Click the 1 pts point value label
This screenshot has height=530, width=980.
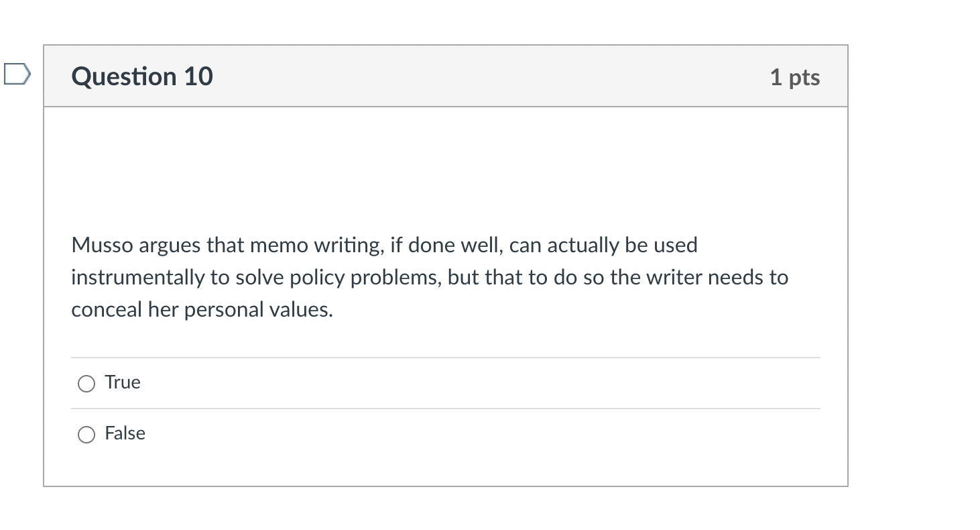796,77
